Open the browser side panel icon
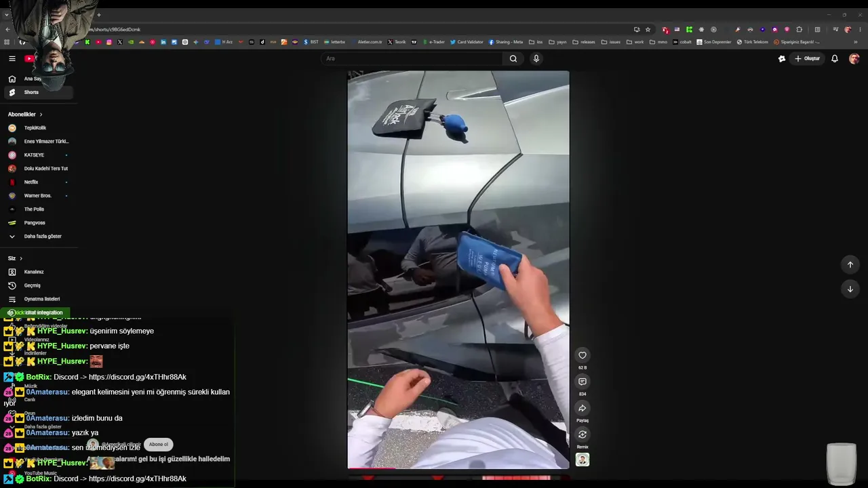The height and width of the screenshot is (488, 868). coord(817,30)
